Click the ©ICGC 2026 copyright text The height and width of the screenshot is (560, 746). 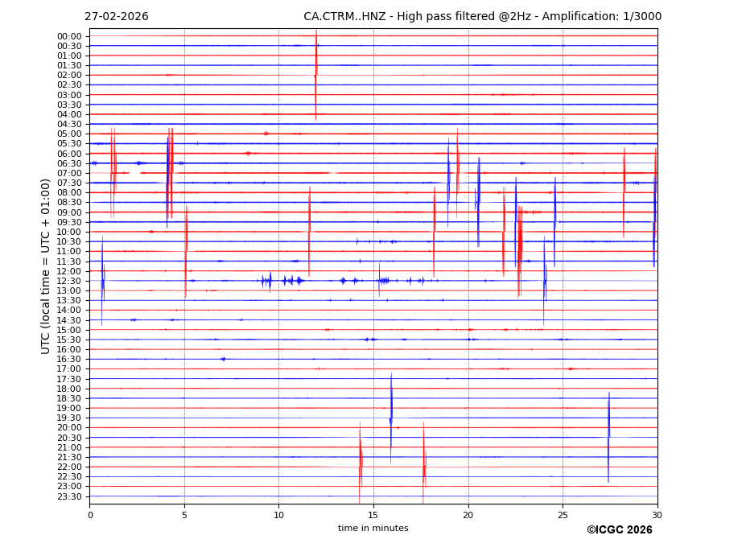pyautogui.click(x=619, y=530)
